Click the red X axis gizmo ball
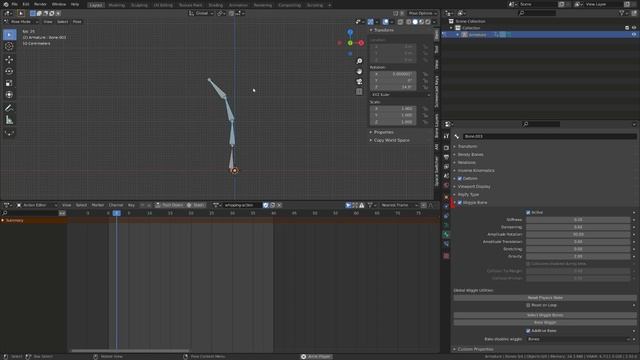 [361, 43]
